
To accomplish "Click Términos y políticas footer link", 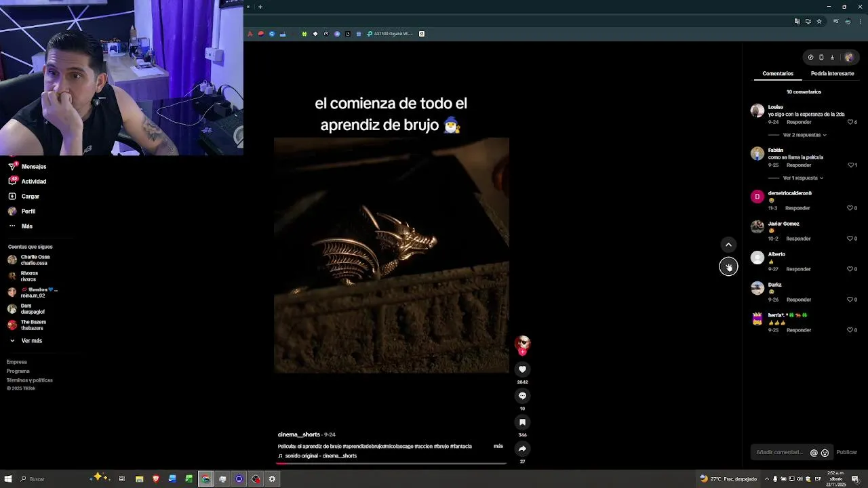I will coord(30,380).
